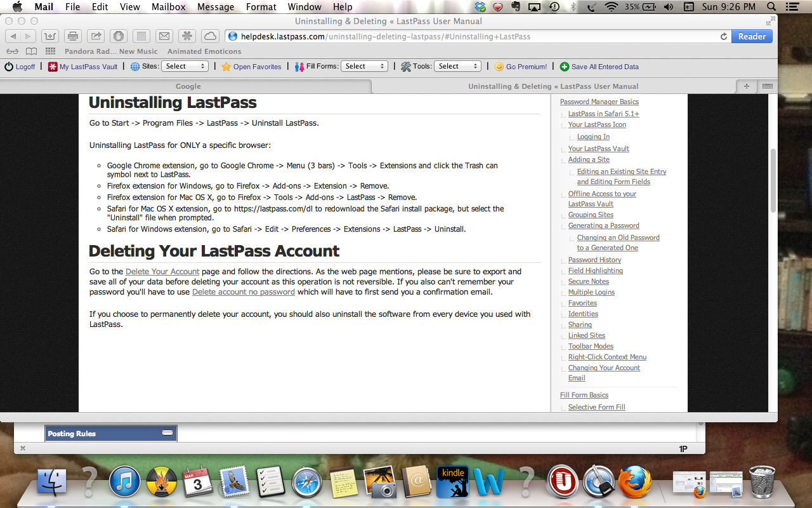Screen dimensions: 812x508
Task: Open Reading List glasses icon
Action: coord(12,51)
